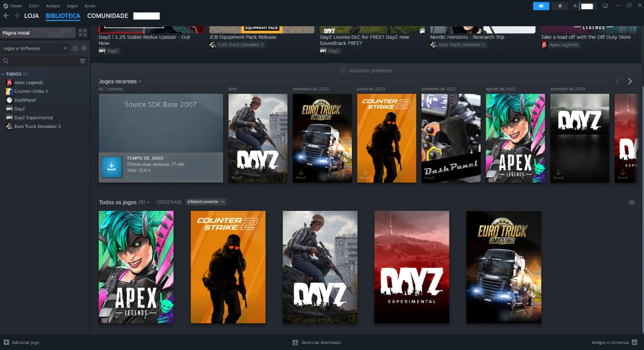This screenshot has width=644, height=350.
Task: Click the DayZ Experimental sidebar icon
Action: pos(9,117)
